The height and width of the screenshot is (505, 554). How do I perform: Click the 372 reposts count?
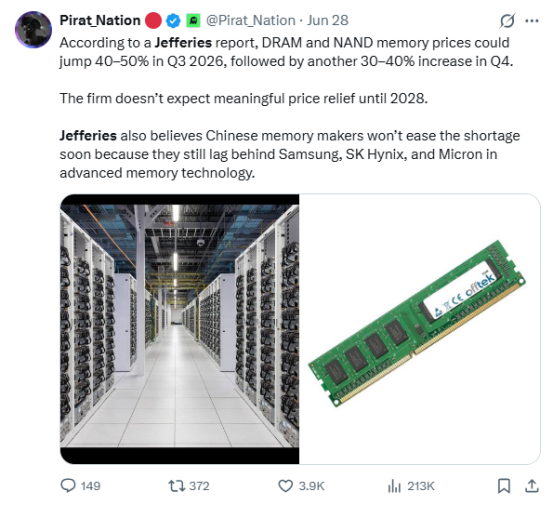[x=199, y=486]
